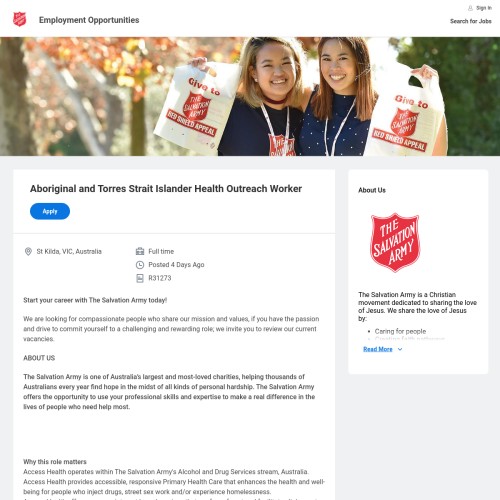Click the posted date clock icon
Image resolution: width=500 pixels, height=500 pixels.
point(140,265)
